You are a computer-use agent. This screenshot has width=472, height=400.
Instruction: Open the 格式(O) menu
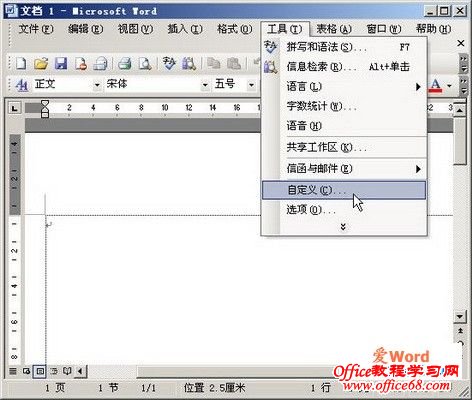[234, 29]
